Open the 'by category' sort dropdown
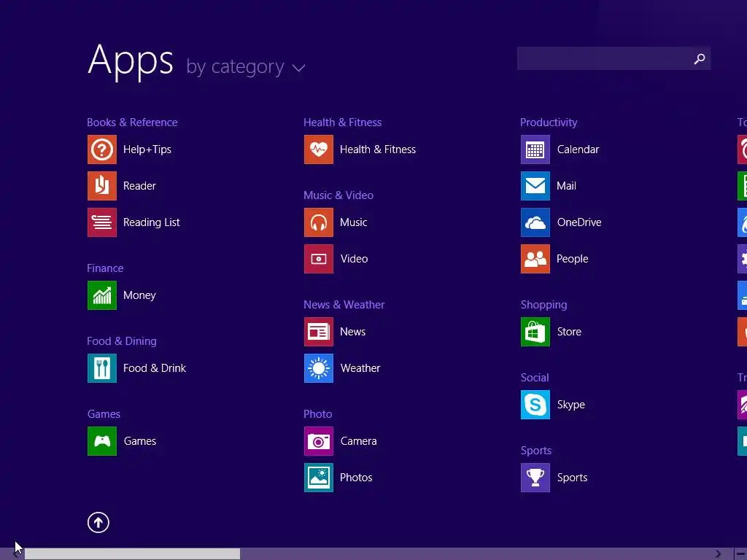The width and height of the screenshot is (747, 560). click(245, 67)
